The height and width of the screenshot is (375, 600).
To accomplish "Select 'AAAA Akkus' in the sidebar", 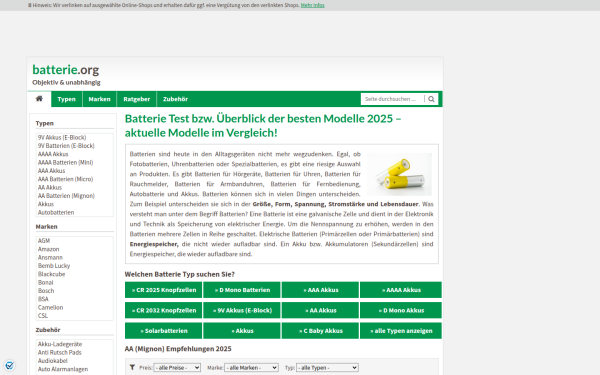I will pos(53,154).
